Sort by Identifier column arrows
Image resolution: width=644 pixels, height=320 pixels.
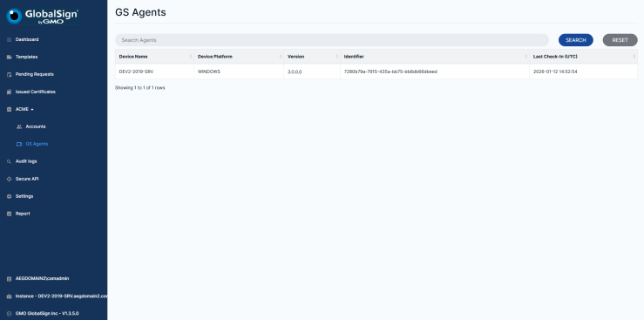[526, 57]
